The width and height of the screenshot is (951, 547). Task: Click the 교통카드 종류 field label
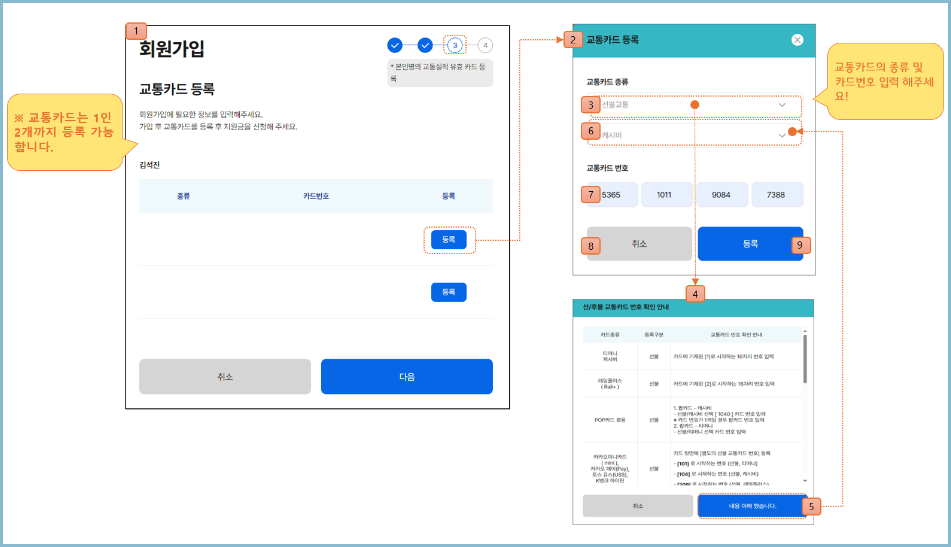(x=607, y=82)
